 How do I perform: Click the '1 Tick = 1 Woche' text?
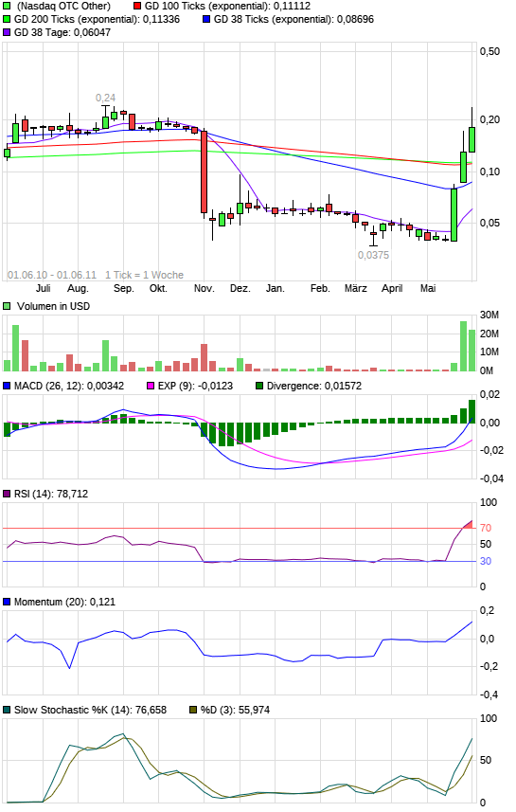(x=145, y=275)
